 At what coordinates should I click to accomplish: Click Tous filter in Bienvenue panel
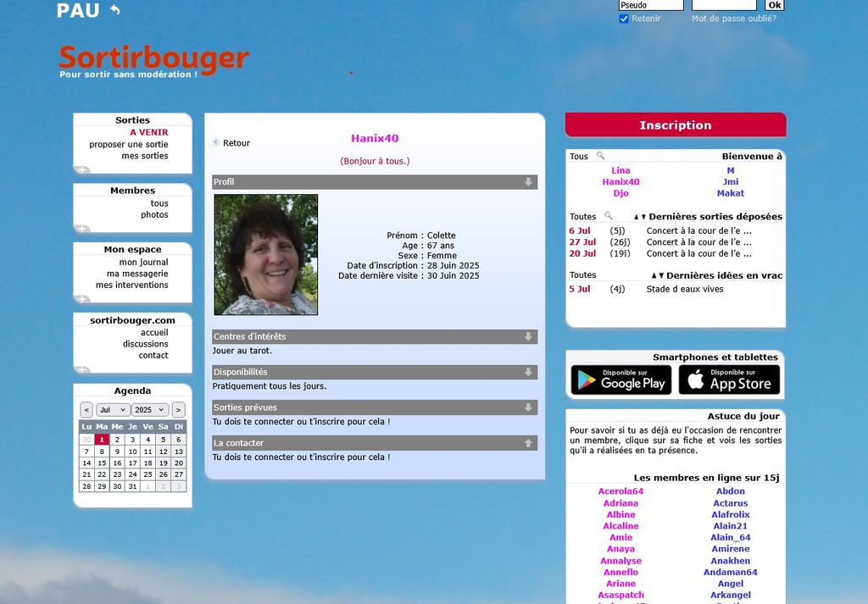pos(578,157)
